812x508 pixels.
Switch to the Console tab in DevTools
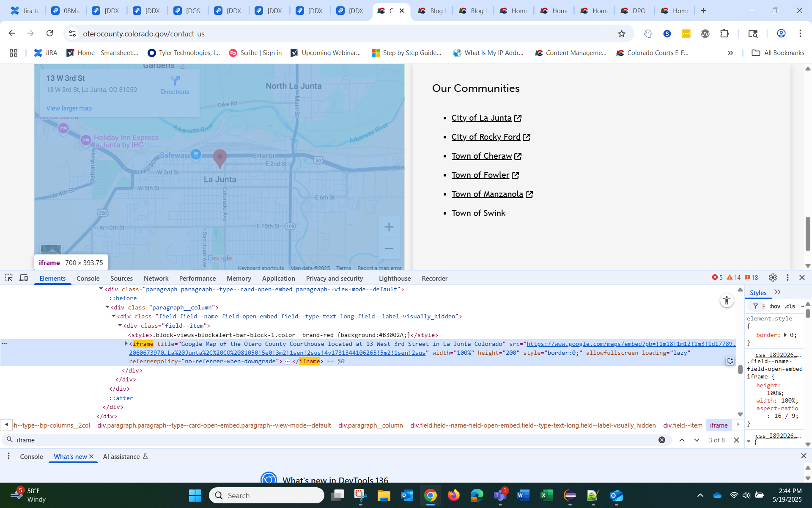click(88, 278)
